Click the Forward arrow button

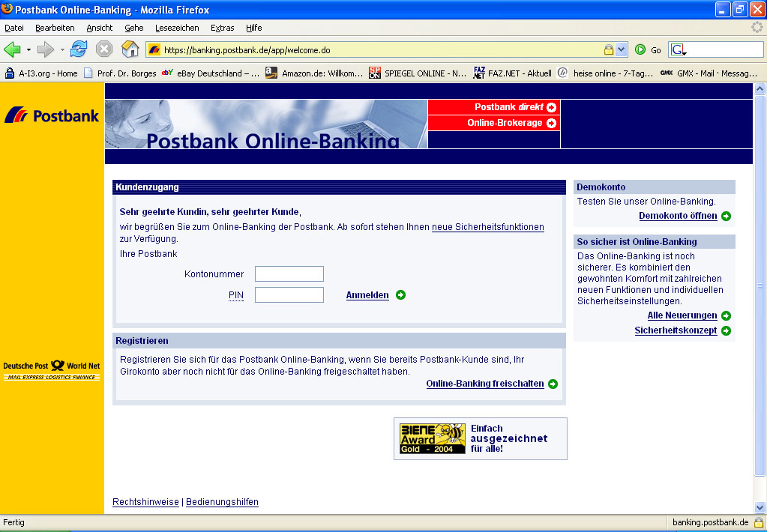[46, 49]
